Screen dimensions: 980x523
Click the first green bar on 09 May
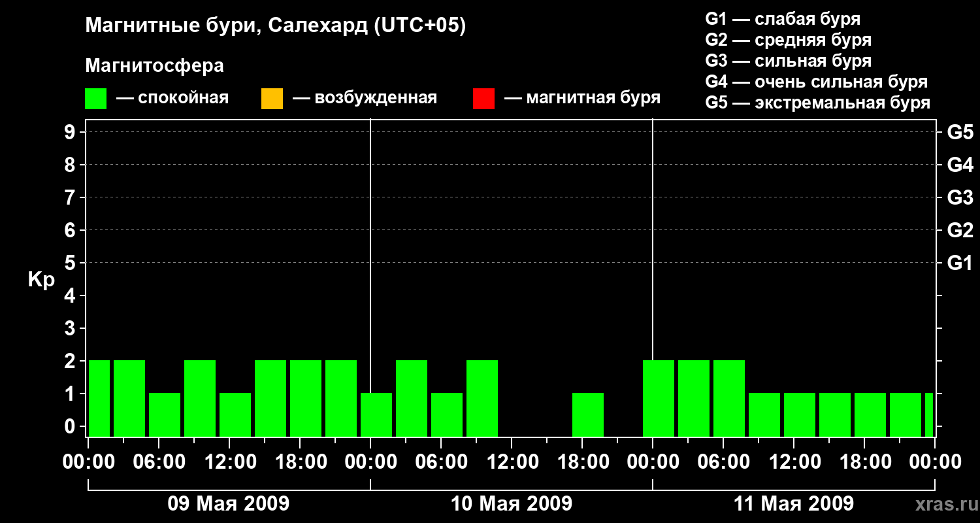tap(99, 398)
